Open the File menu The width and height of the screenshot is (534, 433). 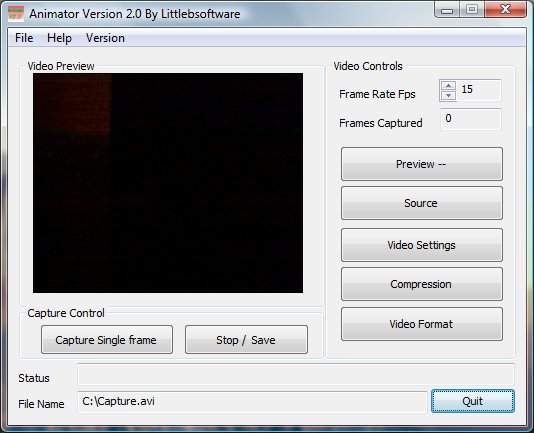pos(24,38)
